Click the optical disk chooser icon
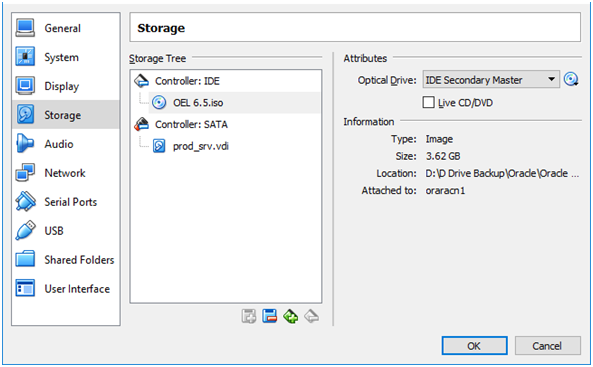The height and width of the screenshot is (367, 593). [571, 79]
